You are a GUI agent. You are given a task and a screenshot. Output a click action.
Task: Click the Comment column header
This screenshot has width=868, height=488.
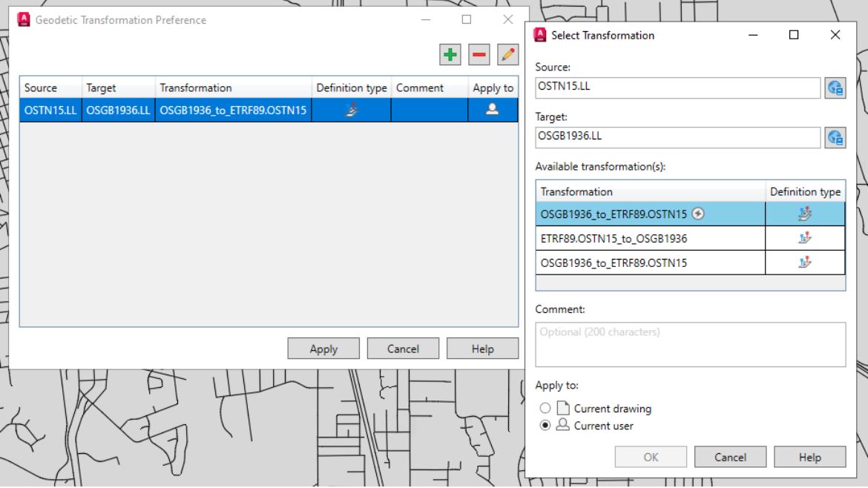tap(430, 88)
